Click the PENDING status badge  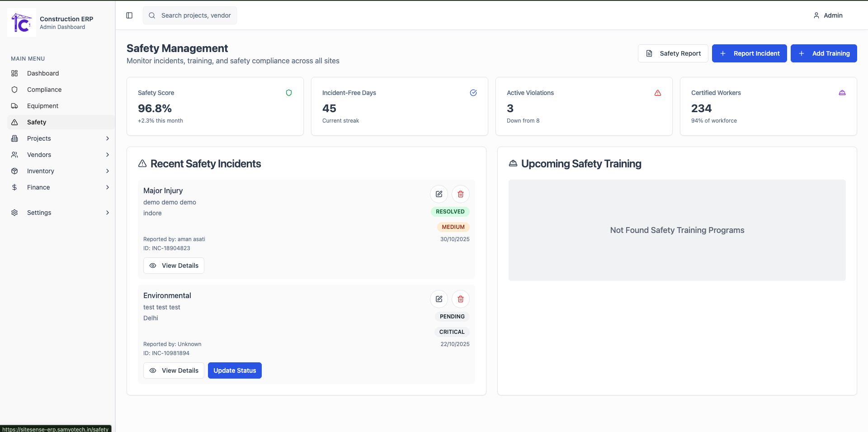(x=452, y=317)
